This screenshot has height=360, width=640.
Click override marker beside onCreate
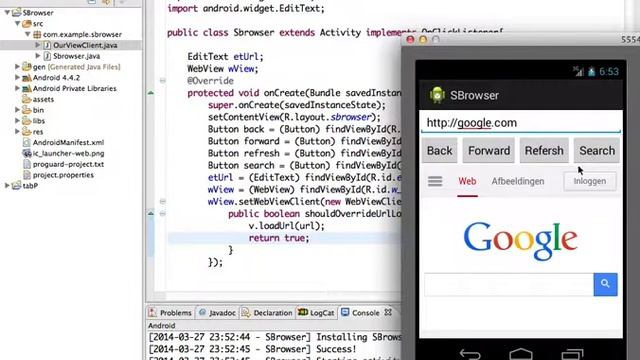151,93
